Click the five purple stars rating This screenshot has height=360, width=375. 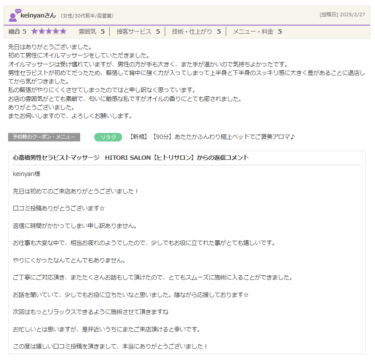point(49,32)
